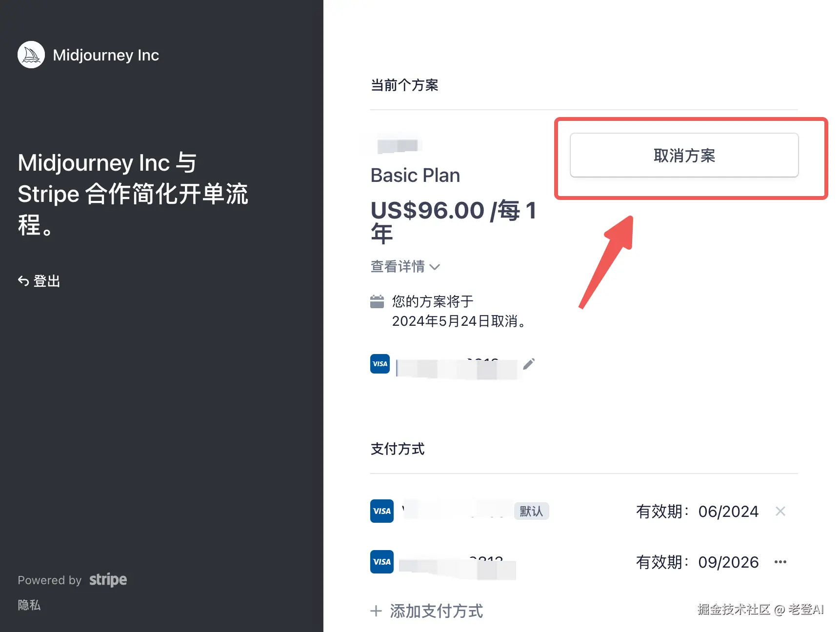The width and height of the screenshot is (840, 632).
Task: Click the Midjourney sailboat logo
Action: (x=31, y=55)
